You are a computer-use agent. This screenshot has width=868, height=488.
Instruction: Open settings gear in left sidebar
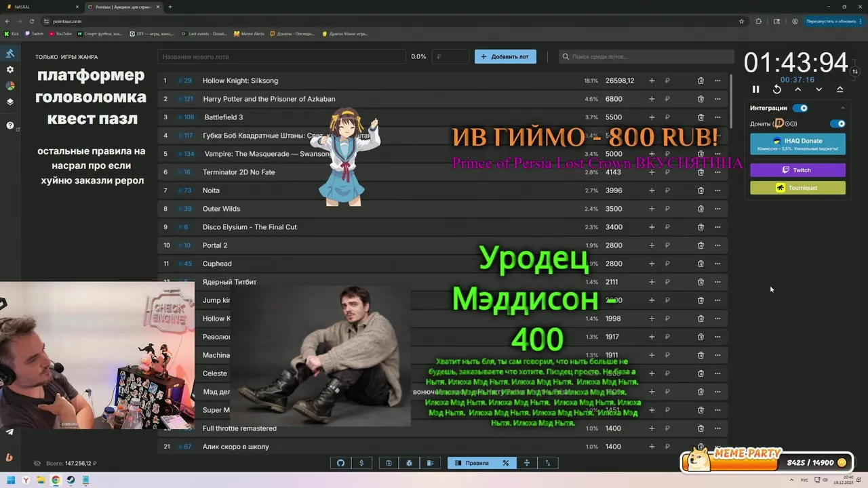(x=10, y=70)
